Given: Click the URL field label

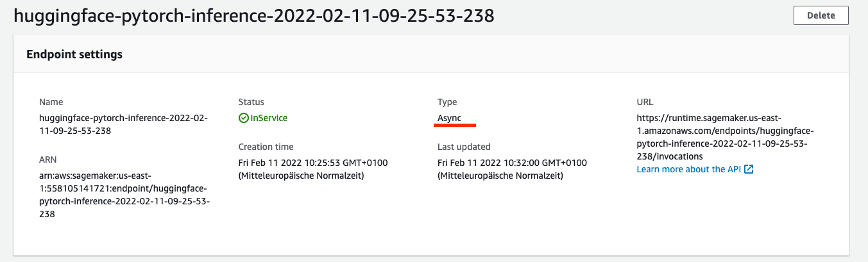Looking at the screenshot, I should (645, 102).
